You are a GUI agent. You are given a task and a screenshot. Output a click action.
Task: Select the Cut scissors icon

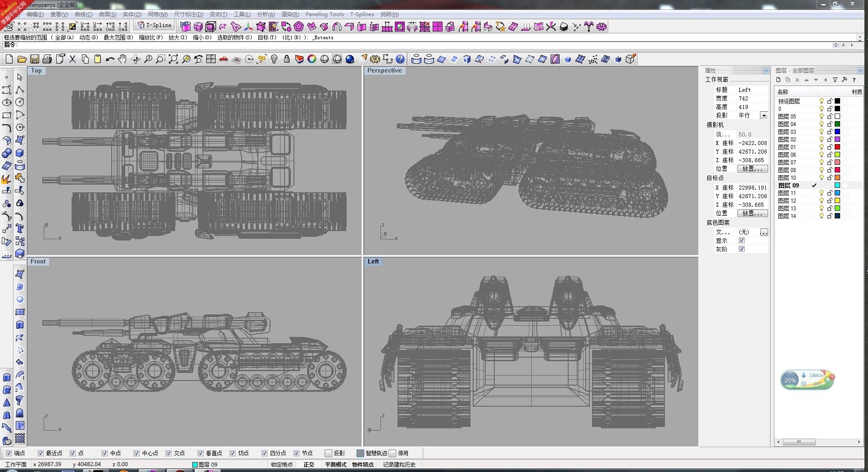click(x=72, y=59)
